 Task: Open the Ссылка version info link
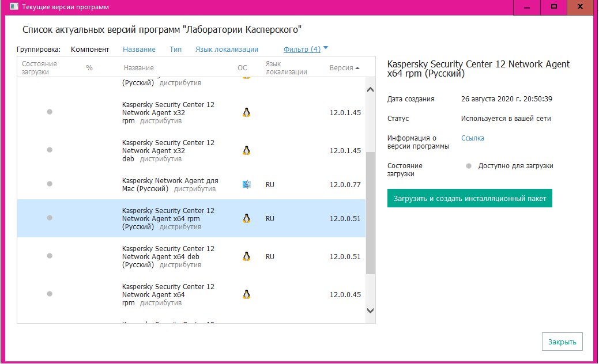coord(473,138)
